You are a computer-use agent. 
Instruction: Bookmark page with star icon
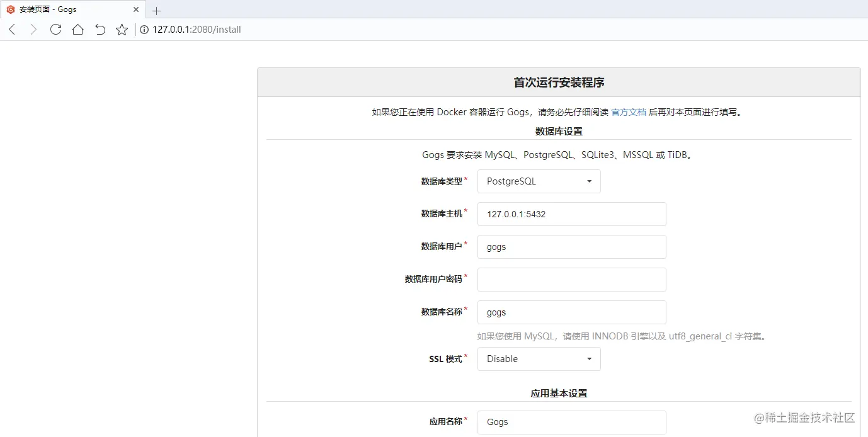click(122, 30)
